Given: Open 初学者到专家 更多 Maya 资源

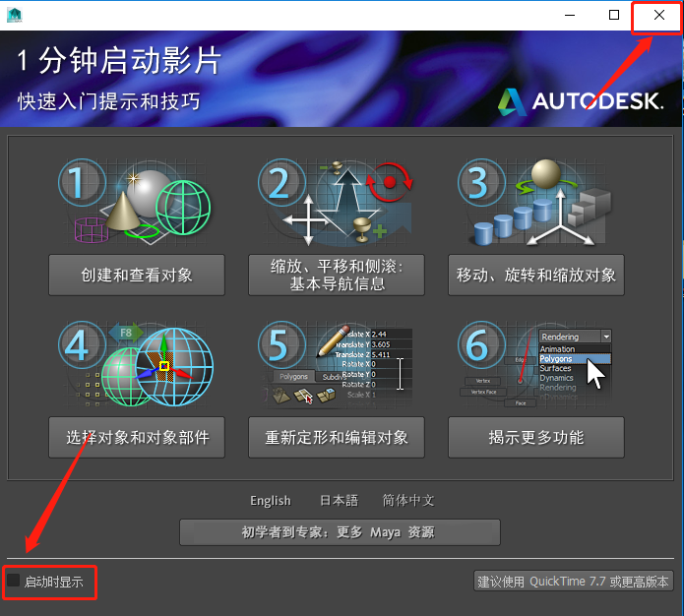Looking at the screenshot, I should point(340,532).
